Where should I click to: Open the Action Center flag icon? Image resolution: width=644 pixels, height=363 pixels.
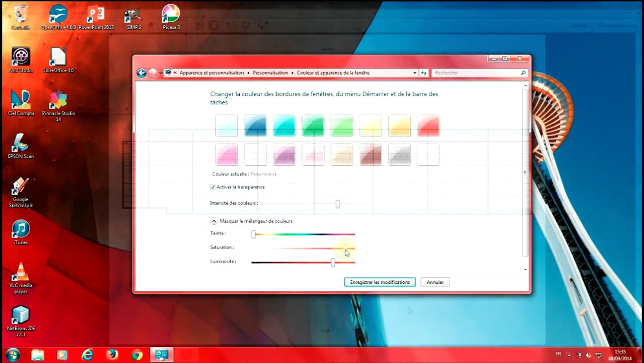[579, 355]
